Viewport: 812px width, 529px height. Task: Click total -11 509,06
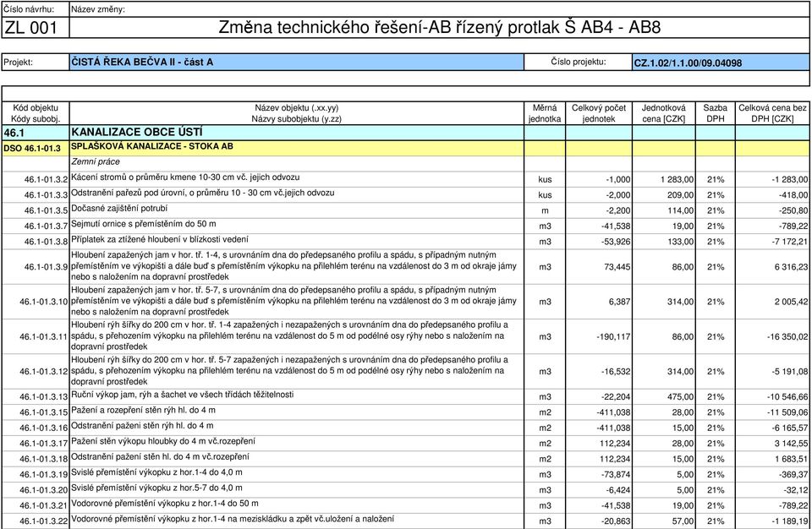click(787, 412)
